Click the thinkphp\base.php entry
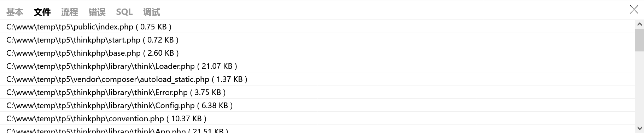Screen dimensions: 644x133 [317, 53]
